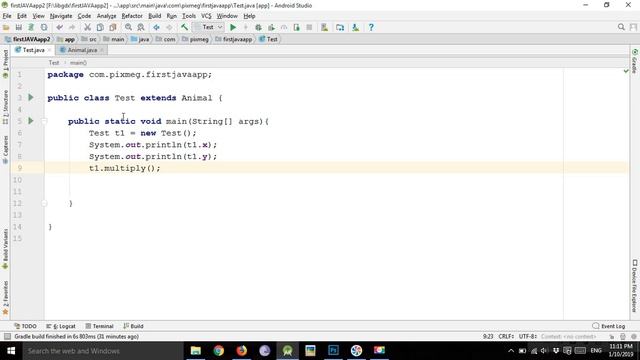Open the CRLF line separator selector

pos(506,336)
